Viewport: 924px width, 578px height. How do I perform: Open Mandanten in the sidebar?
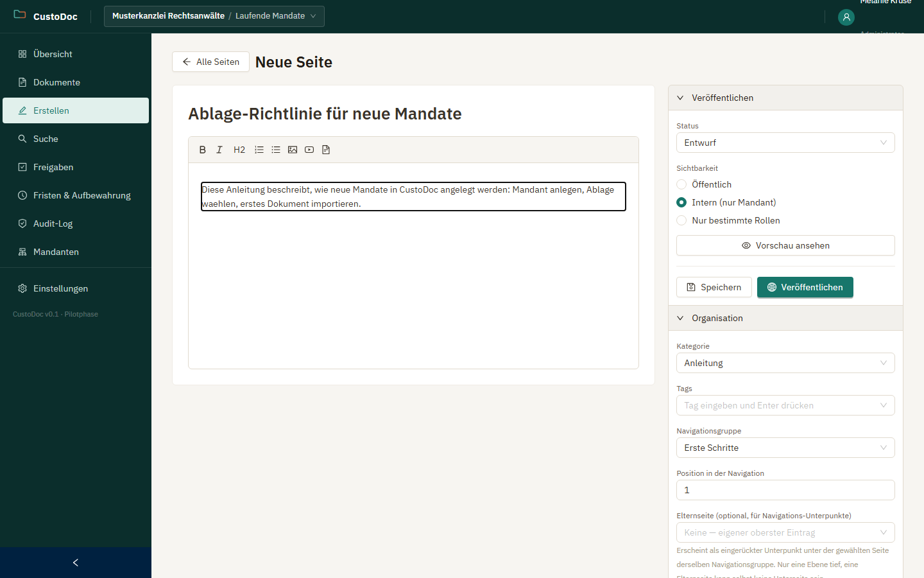pos(76,252)
